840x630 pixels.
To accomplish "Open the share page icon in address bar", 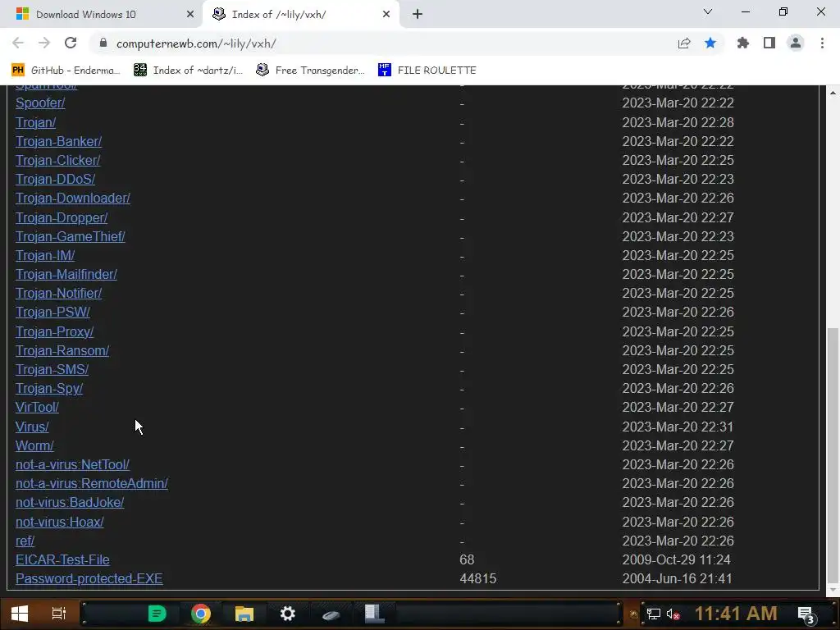I will pos(684,43).
